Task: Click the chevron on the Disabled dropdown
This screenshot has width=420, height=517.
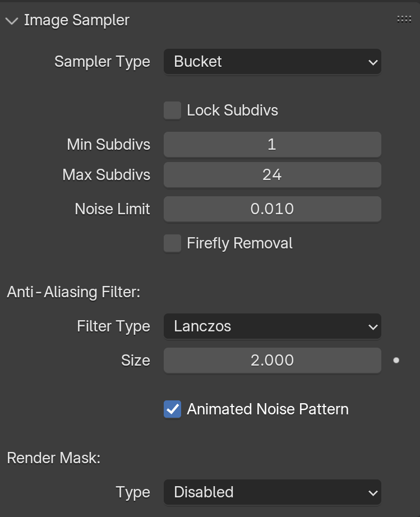Action: tap(373, 493)
